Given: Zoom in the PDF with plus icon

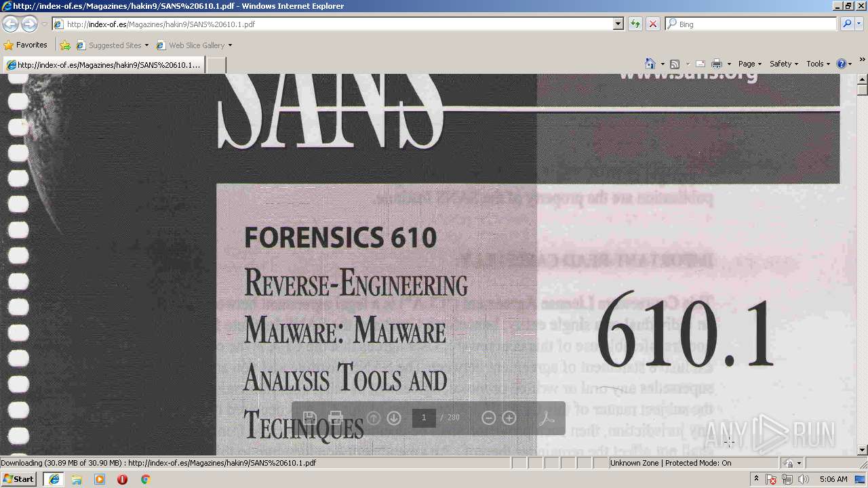Looking at the screenshot, I should pos(509,418).
